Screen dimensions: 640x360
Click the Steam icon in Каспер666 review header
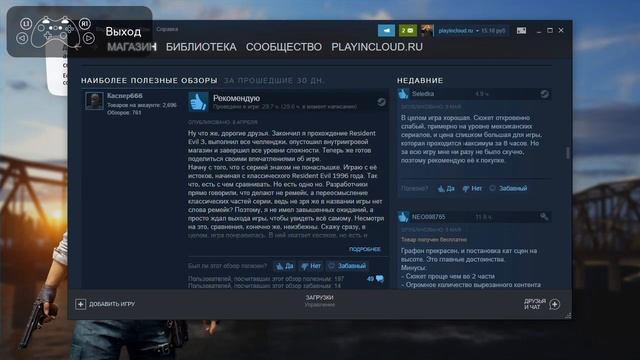[x=381, y=102]
